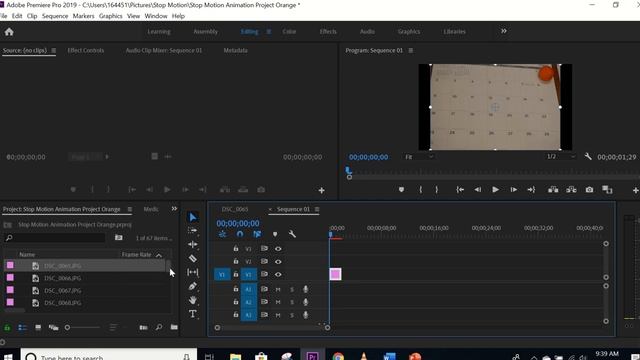Open Button Editor plus in Source monitor
The width and height of the screenshot is (640, 360).
(322, 190)
